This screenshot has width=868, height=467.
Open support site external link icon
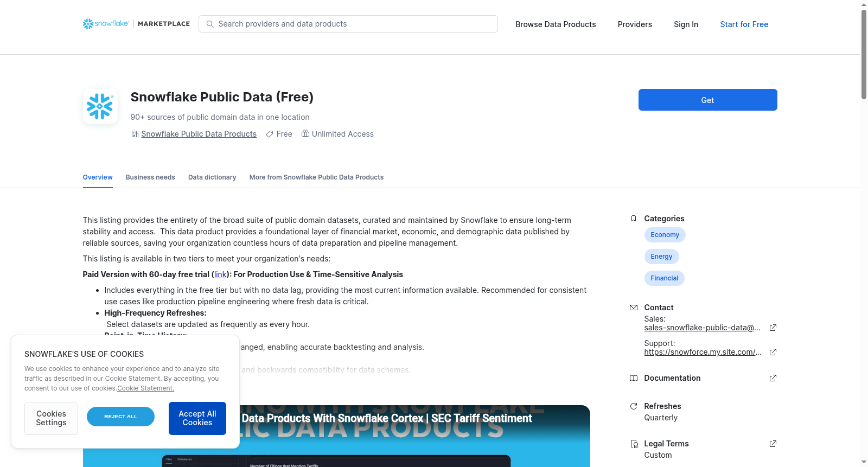point(773,352)
